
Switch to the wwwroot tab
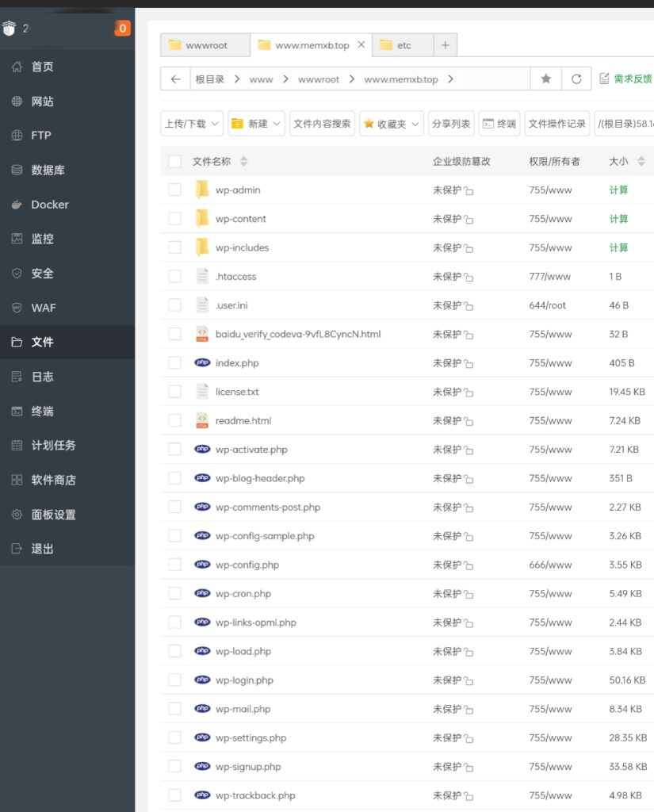click(x=205, y=45)
